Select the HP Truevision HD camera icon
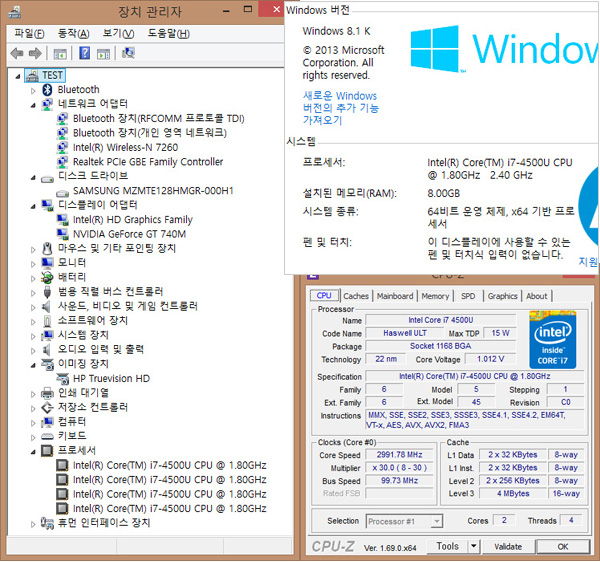The width and height of the screenshot is (600, 562). 62,378
